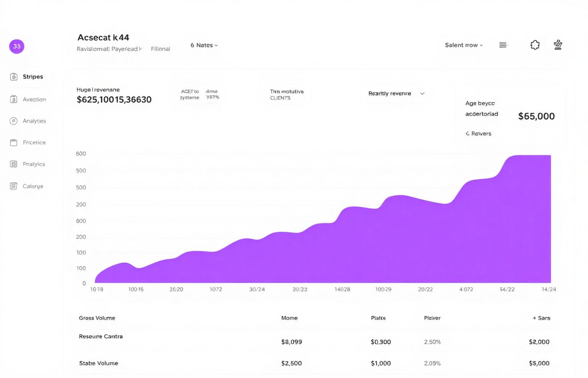588x378 pixels.
Task: Open the Stripes sidebar icon
Action: coord(14,76)
